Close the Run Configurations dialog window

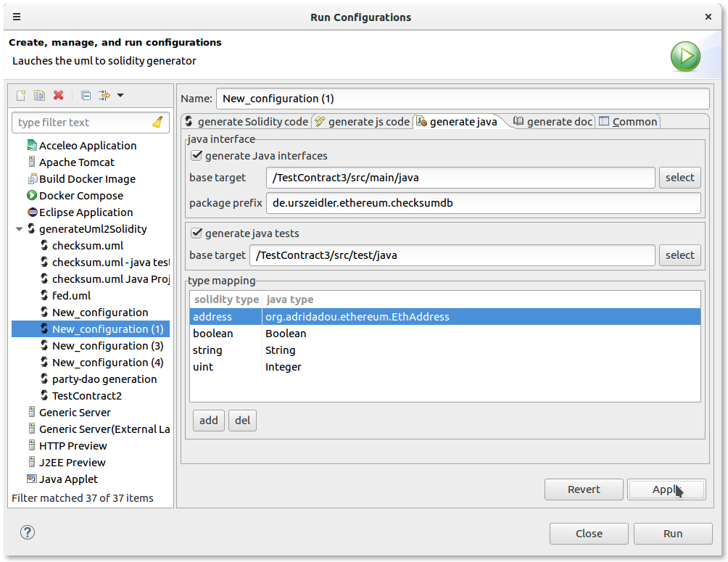point(708,17)
